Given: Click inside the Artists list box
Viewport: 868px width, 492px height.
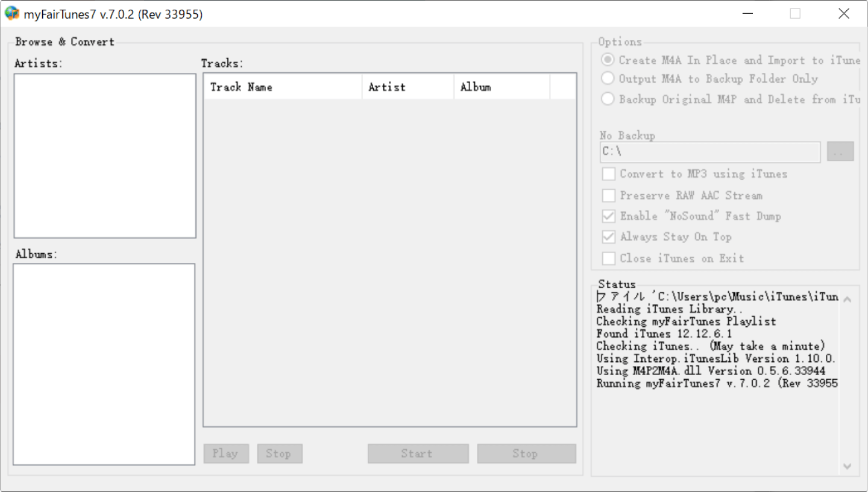Looking at the screenshot, I should [x=105, y=156].
